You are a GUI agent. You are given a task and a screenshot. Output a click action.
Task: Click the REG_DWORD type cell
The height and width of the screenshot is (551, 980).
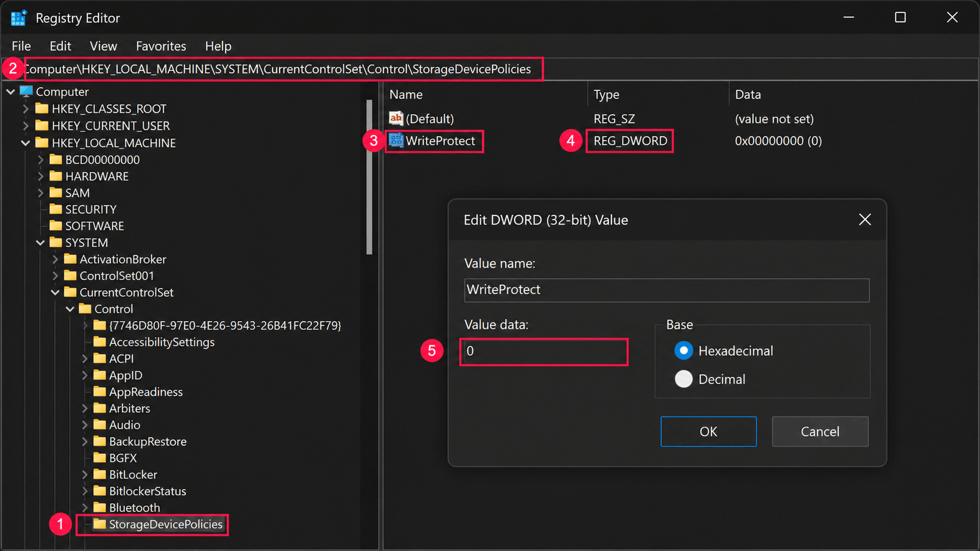click(x=630, y=141)
